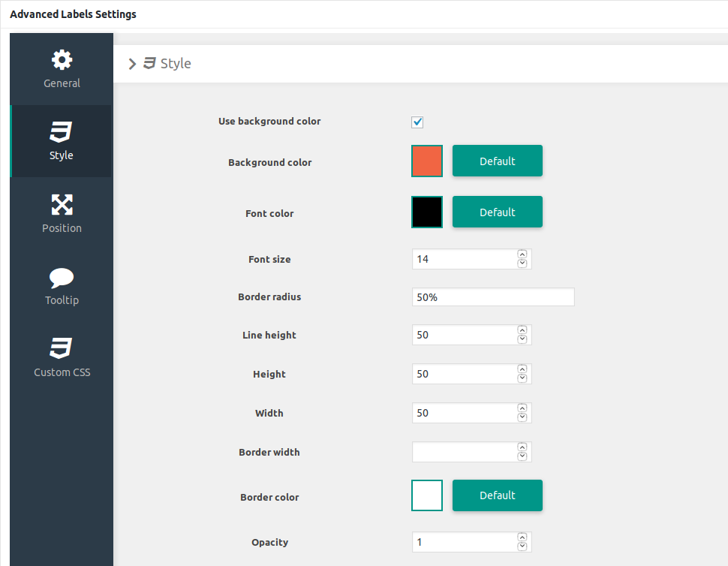728x566 pixels.
Task: Click Default button for Border color
Action: point(497,495)
